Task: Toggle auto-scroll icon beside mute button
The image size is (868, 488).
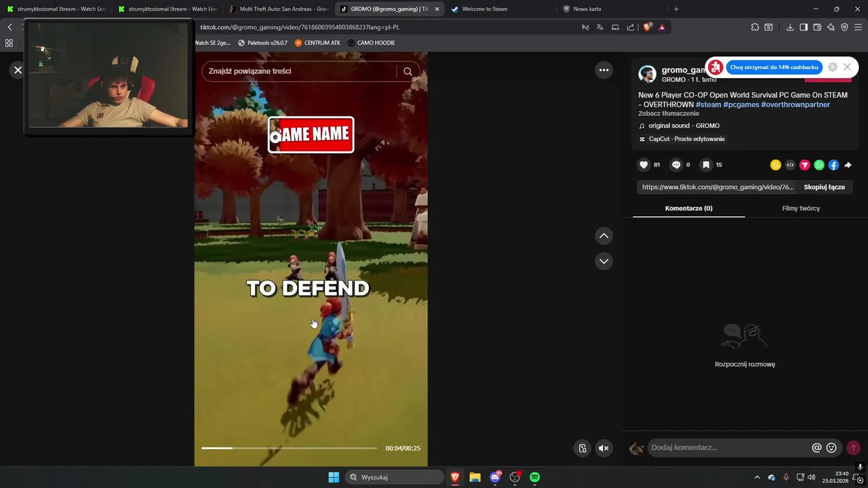Action: click(582, 448)
